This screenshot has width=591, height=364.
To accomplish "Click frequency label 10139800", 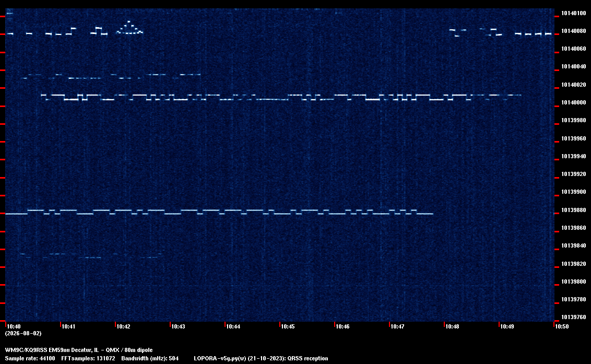I will coord(574,282).
